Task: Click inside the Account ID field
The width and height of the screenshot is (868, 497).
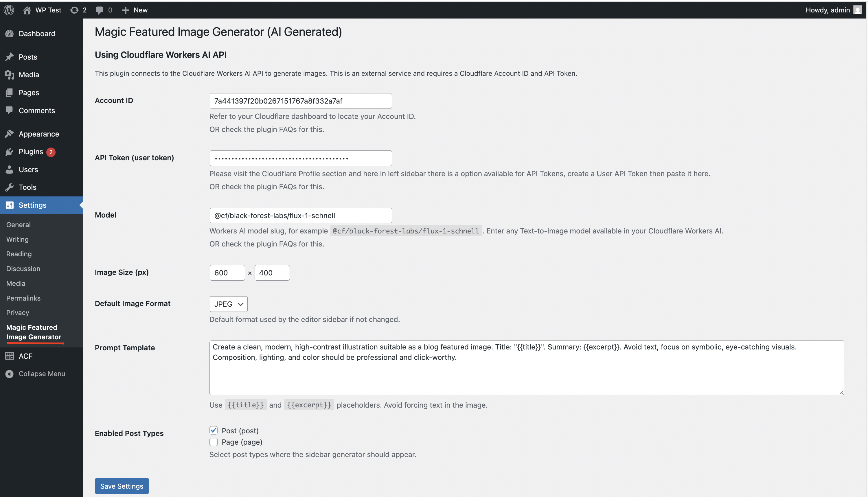Action: (x=300, y=101)
